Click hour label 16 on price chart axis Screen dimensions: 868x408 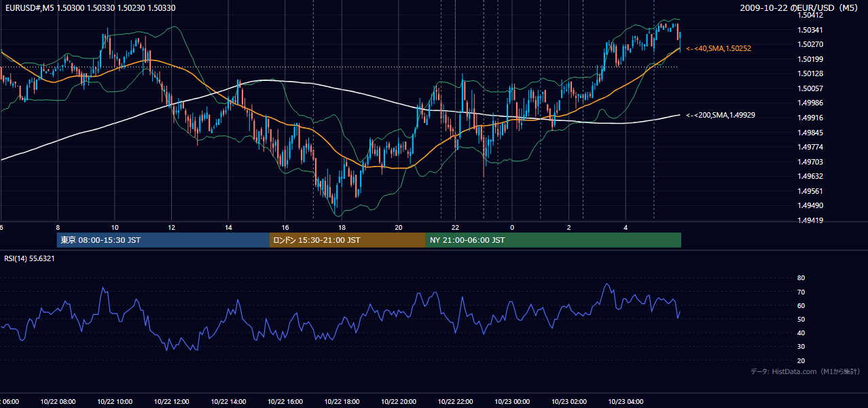coord(285,227)
